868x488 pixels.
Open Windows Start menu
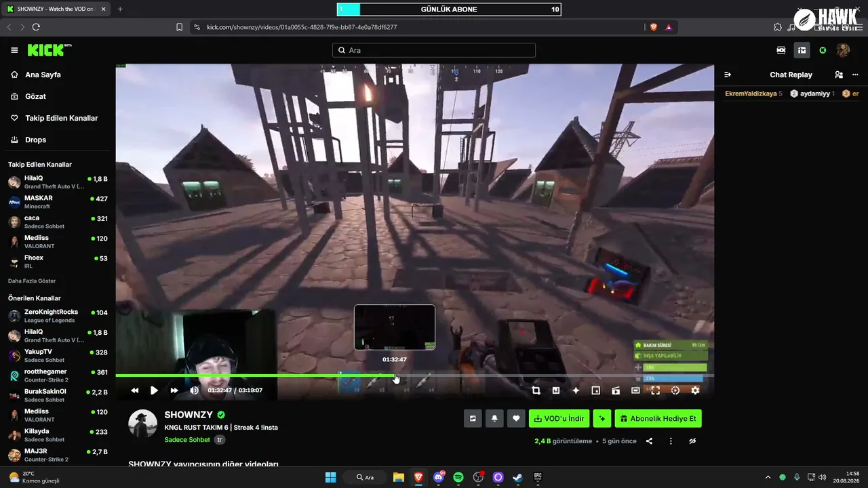[330, 477]
